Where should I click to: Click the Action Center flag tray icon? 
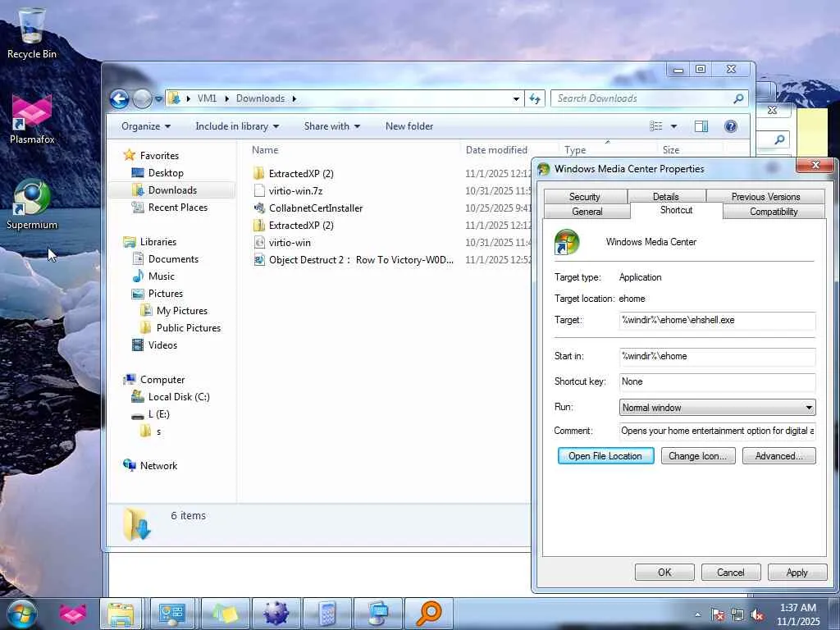click(718, 615)
